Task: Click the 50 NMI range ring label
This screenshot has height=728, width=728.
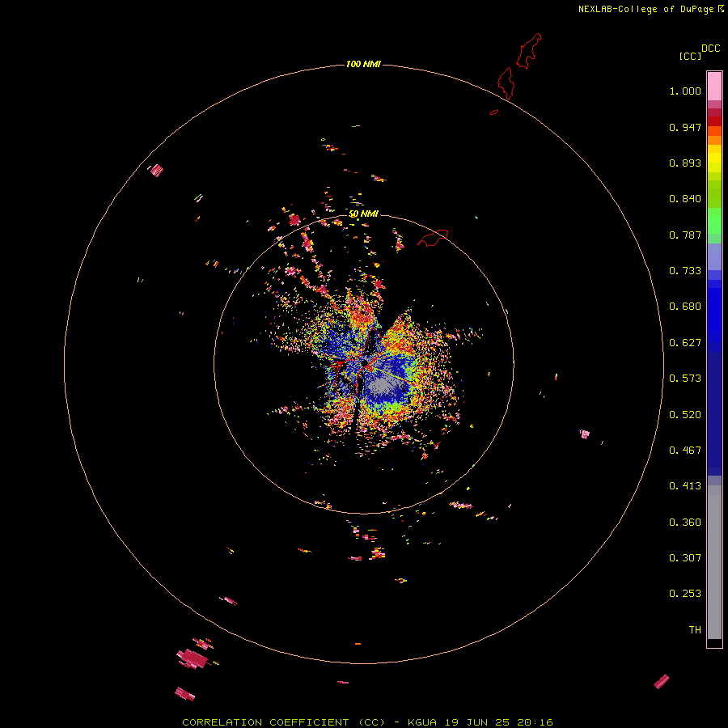Action: click(x=363, y=214)
